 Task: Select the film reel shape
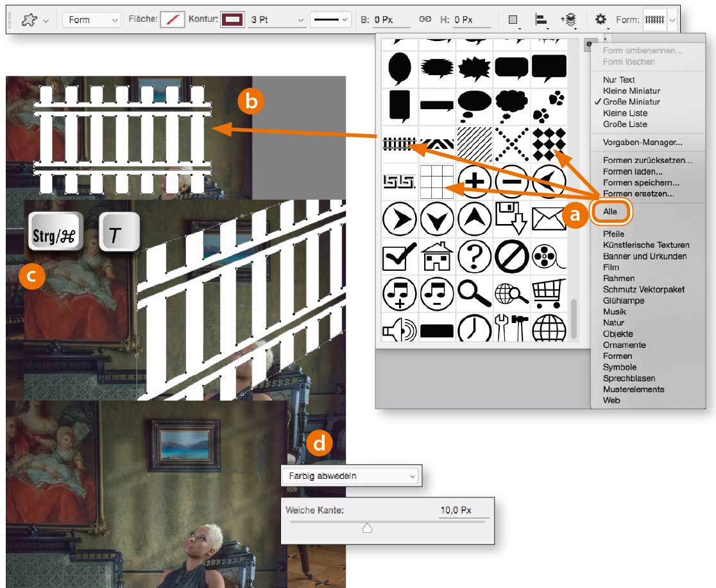[549, 257]
